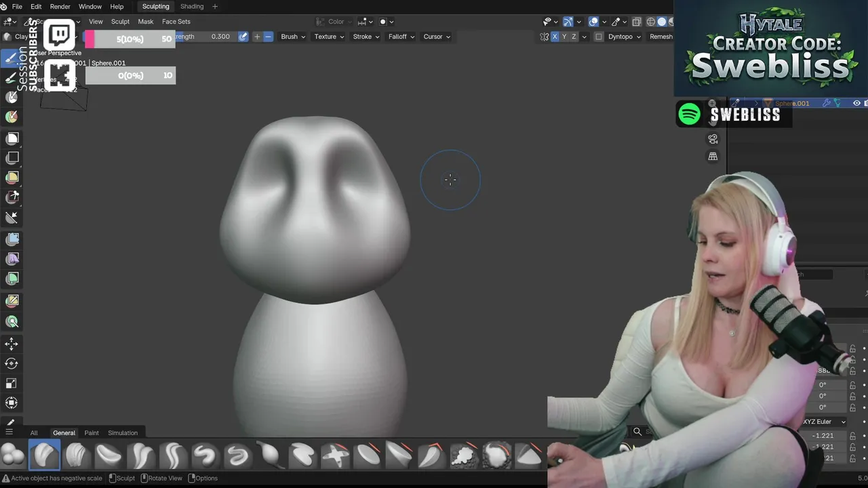868x488 pixels.
Task: Hide Sphere.001 with the eye icon
Action: tap(856, 103)
